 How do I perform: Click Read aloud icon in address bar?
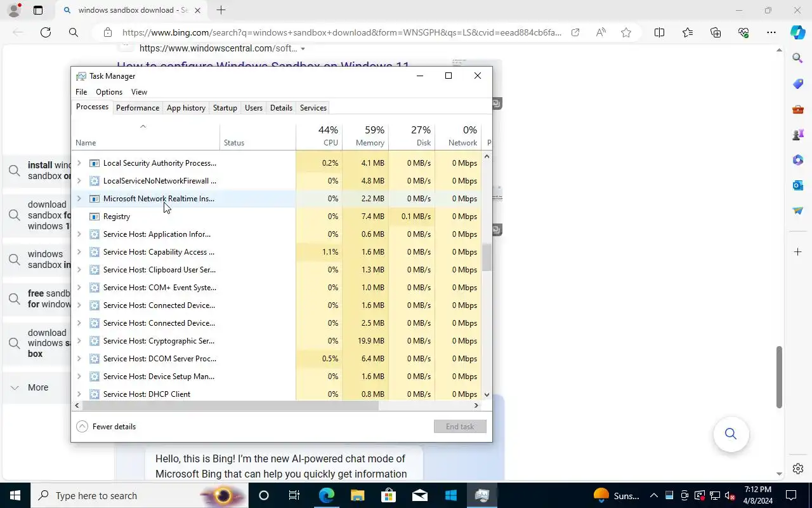click(x=600, y=32)
